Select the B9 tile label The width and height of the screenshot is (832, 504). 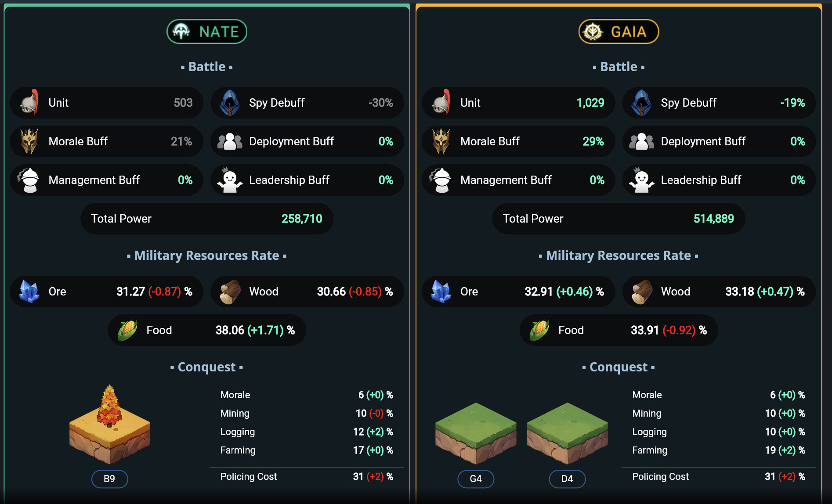109,479
